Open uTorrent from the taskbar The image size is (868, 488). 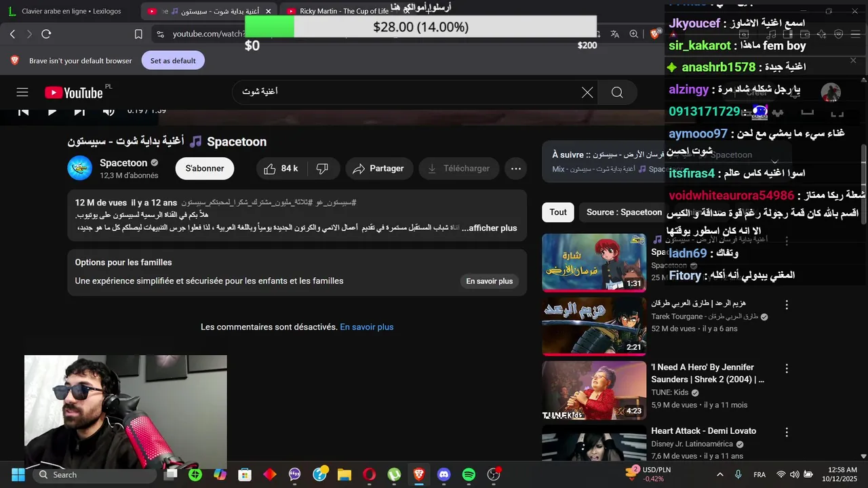click(394, 474)
